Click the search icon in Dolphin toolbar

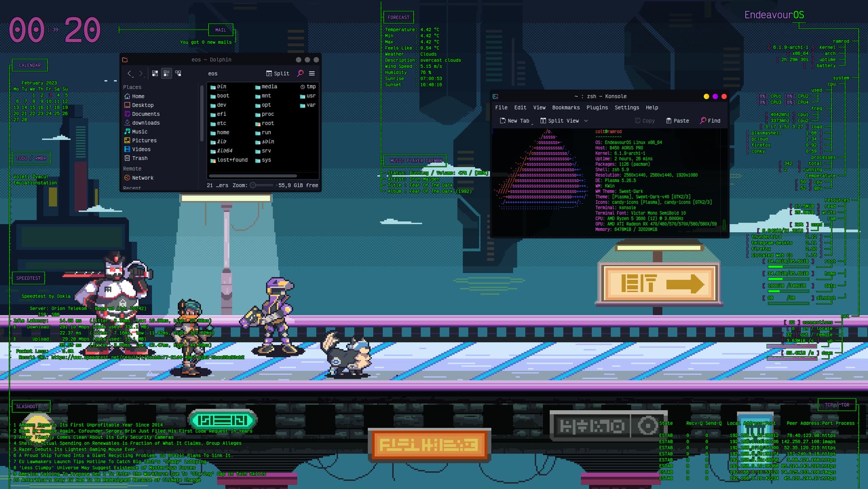(x=300, y=73)
